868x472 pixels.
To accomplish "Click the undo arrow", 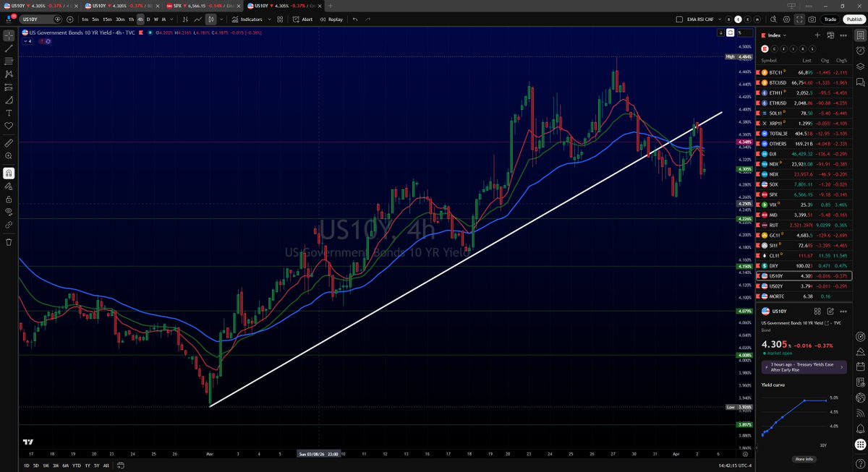I will pyautogui.click(x=355, y=20).
